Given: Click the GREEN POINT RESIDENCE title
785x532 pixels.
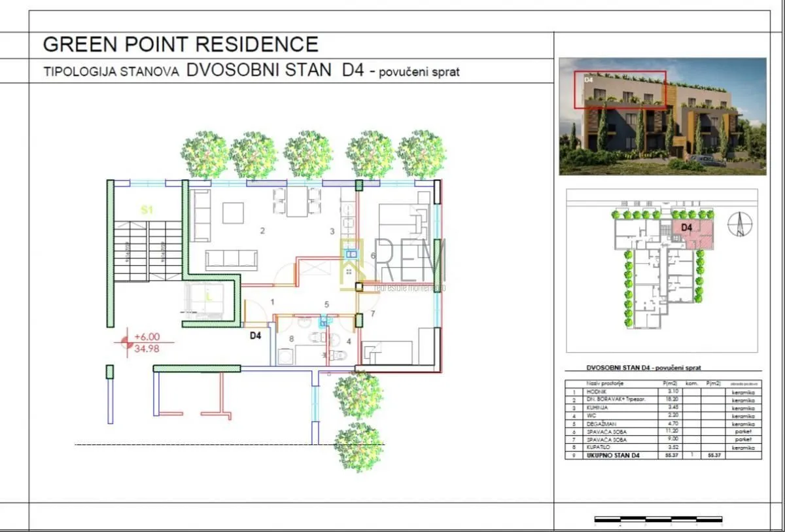Looking at the screenshot, I should click(181, 44).
